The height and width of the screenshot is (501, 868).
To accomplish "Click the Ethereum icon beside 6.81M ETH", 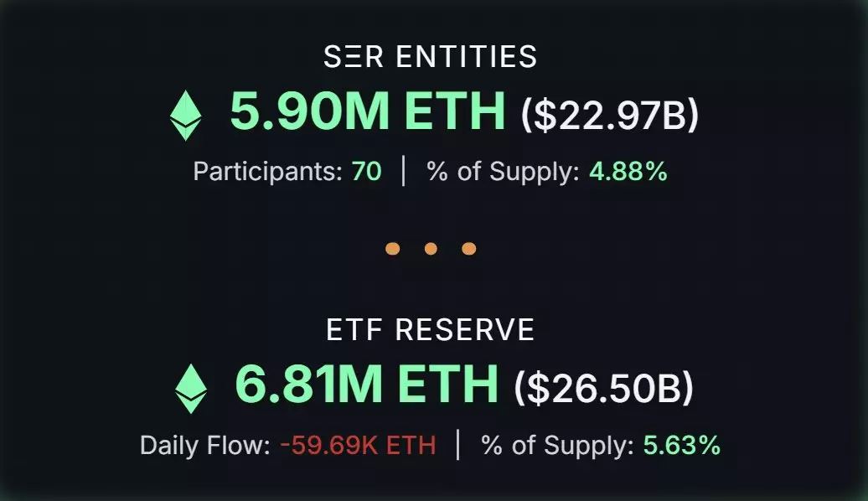I will [190, 388].
